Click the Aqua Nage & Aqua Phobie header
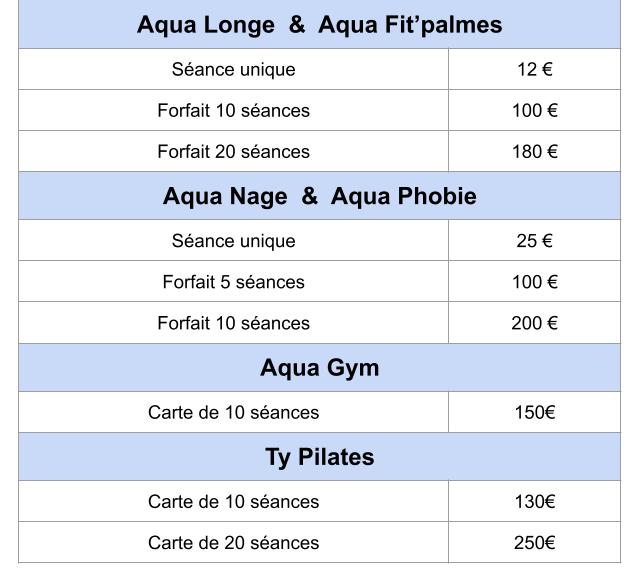 coord(319,196)
